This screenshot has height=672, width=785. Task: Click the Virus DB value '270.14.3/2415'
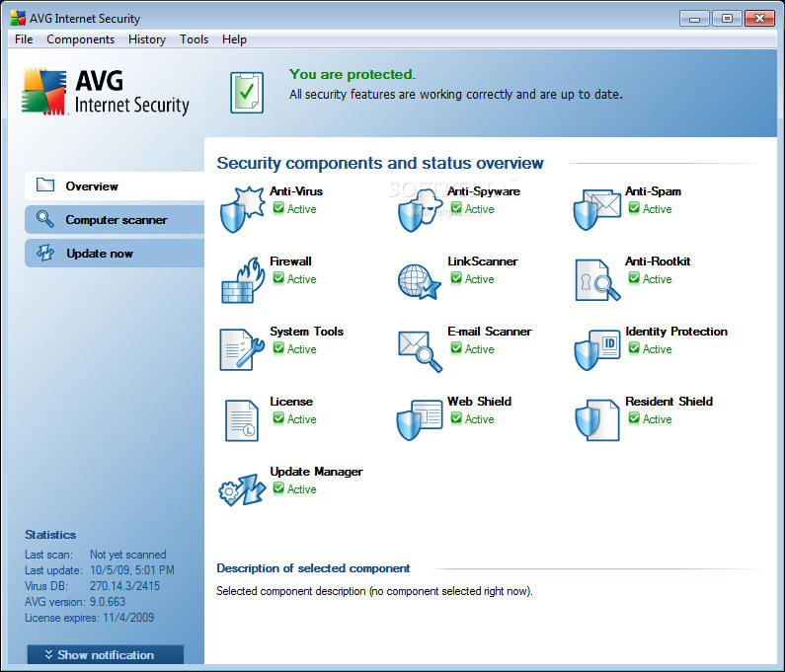click(124, 585)
